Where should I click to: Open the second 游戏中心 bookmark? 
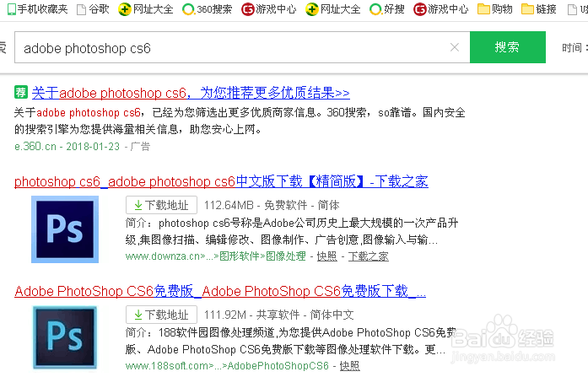[441, 9]
